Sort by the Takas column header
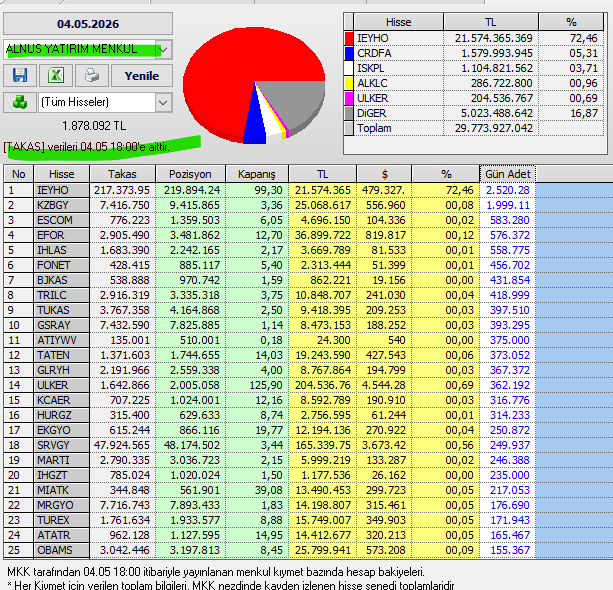 point(122,174)
